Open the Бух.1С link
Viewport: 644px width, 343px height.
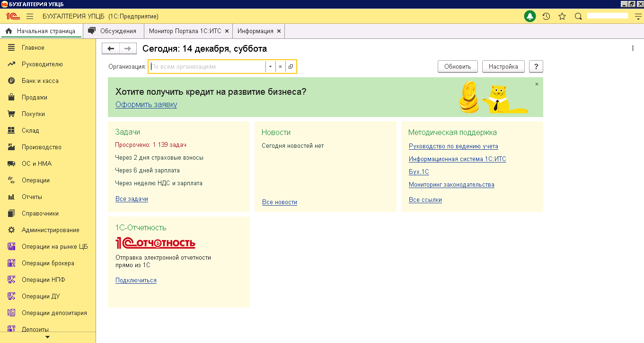[x=419, y=171]
